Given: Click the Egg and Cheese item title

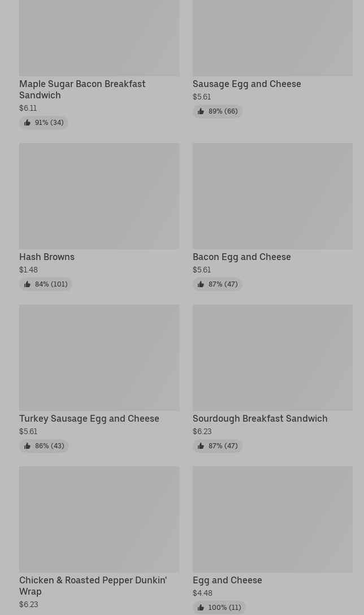Looking at the screenshot, I should point(227,580).
